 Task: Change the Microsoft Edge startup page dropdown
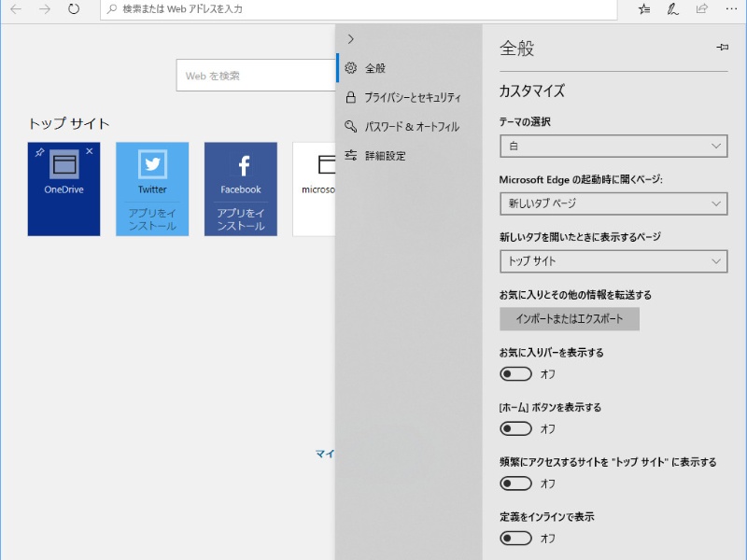(613, 203)
